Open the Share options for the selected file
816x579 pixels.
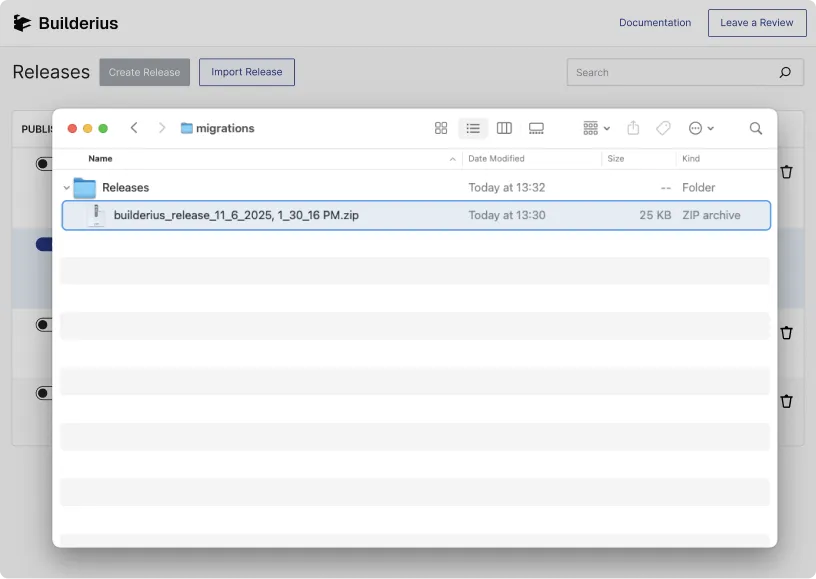coord(633,128)
